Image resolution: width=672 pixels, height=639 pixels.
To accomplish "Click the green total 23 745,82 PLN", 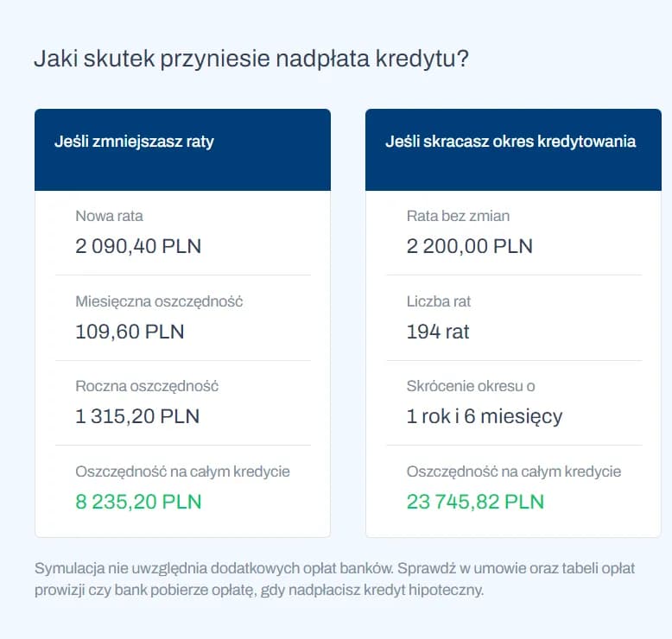I will click(x=475, y=502).
